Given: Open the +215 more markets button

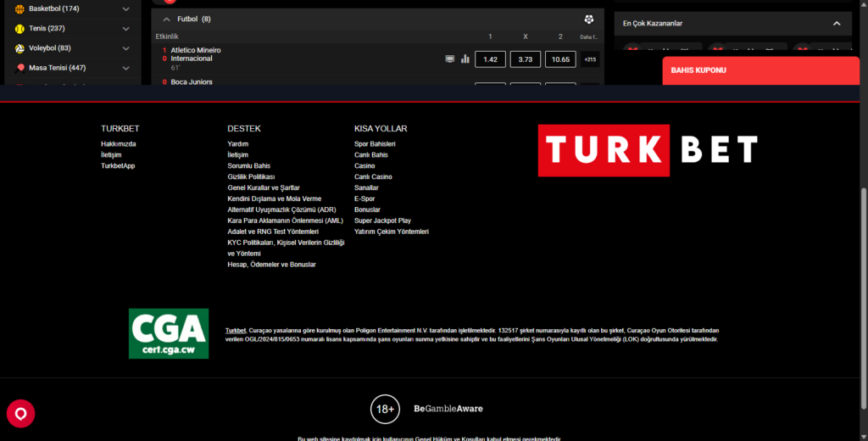Looking at the screenshot, I should pos(590,59).
